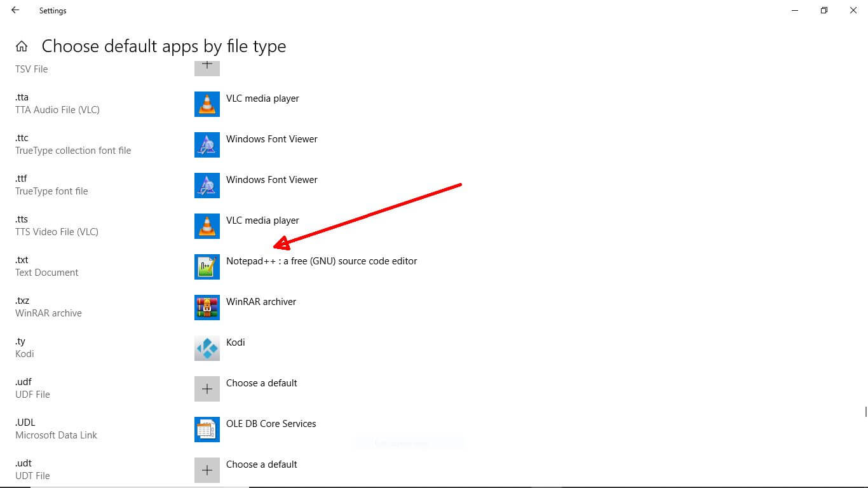Select the .txt extension label
Screen dimensions: 868x488
coord(22,260)
